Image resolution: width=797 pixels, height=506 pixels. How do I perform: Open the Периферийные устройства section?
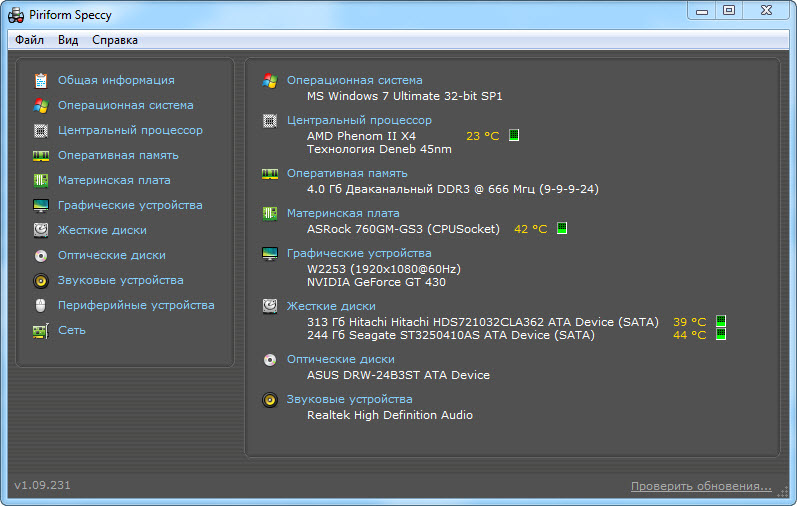[135, 305]
